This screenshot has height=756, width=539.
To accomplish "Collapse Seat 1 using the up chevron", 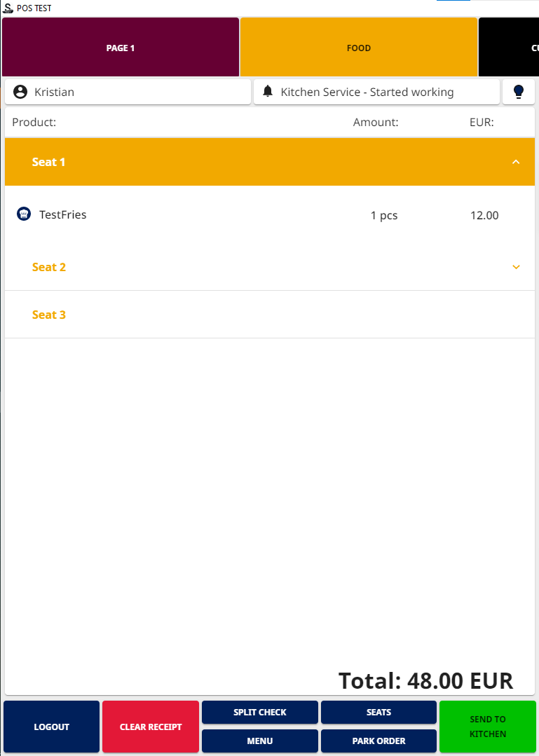I will [516, 162].
